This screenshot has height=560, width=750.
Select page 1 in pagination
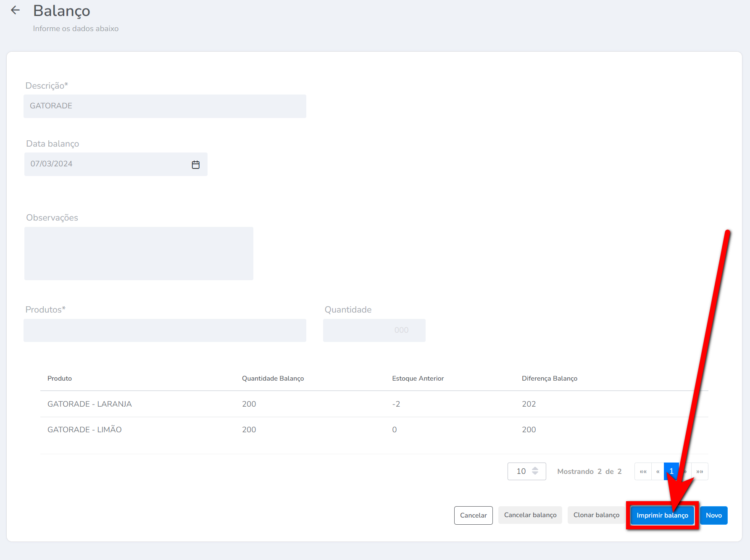671,471
